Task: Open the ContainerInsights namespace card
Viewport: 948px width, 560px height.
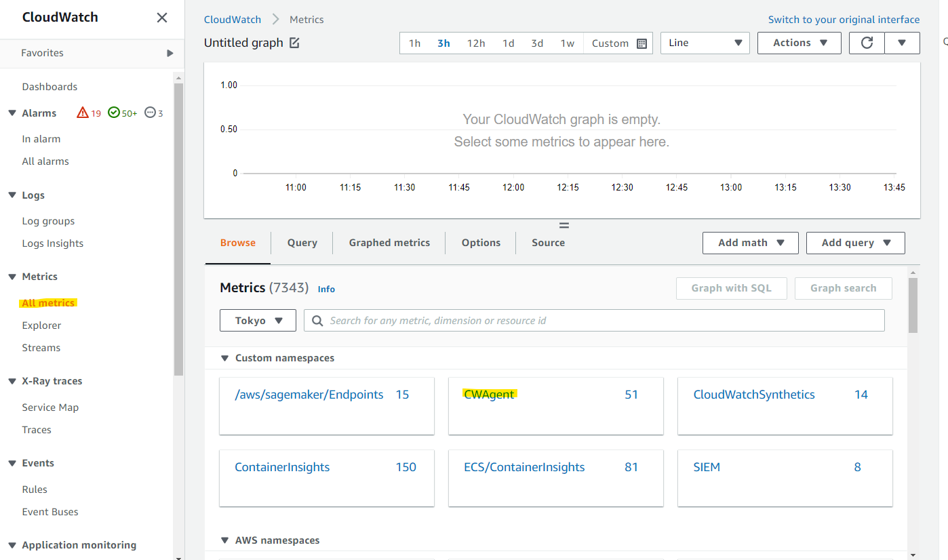Action: (327, 478)
